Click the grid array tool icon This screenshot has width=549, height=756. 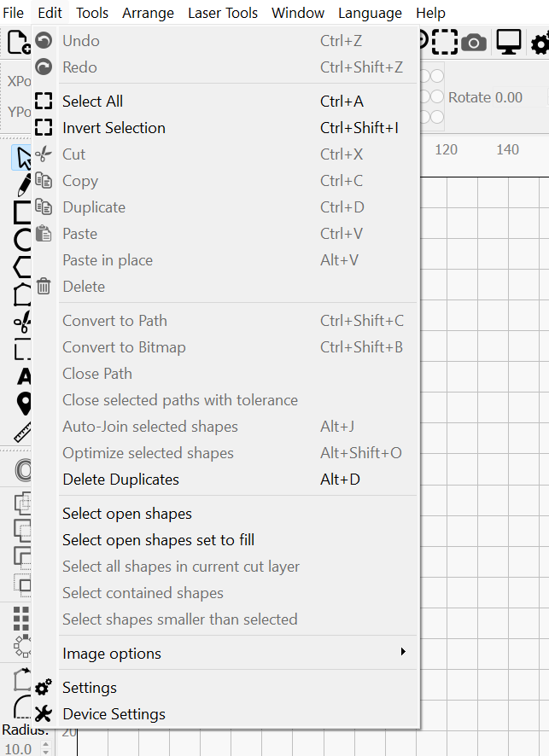click(x=21, y=619)
